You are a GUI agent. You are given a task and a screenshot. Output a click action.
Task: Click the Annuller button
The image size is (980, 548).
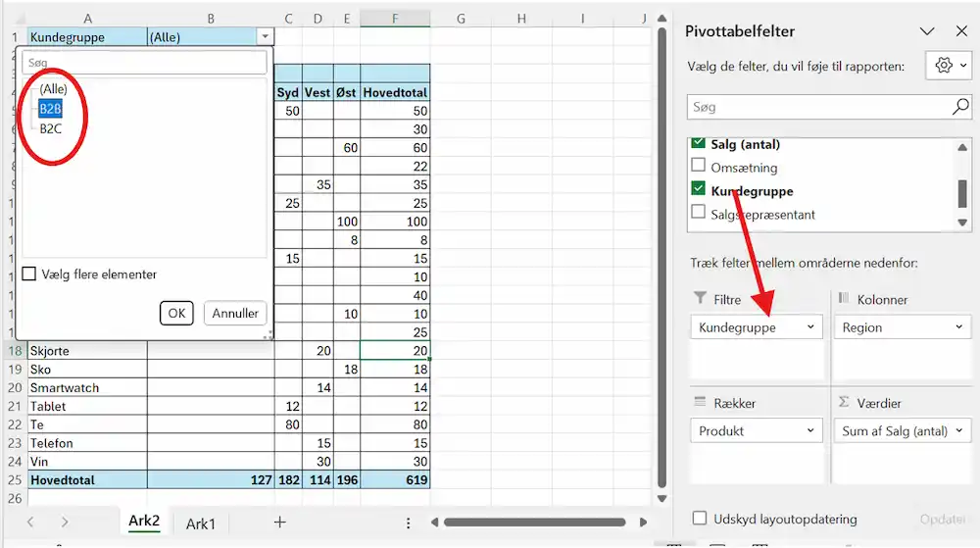coord(235,314)
